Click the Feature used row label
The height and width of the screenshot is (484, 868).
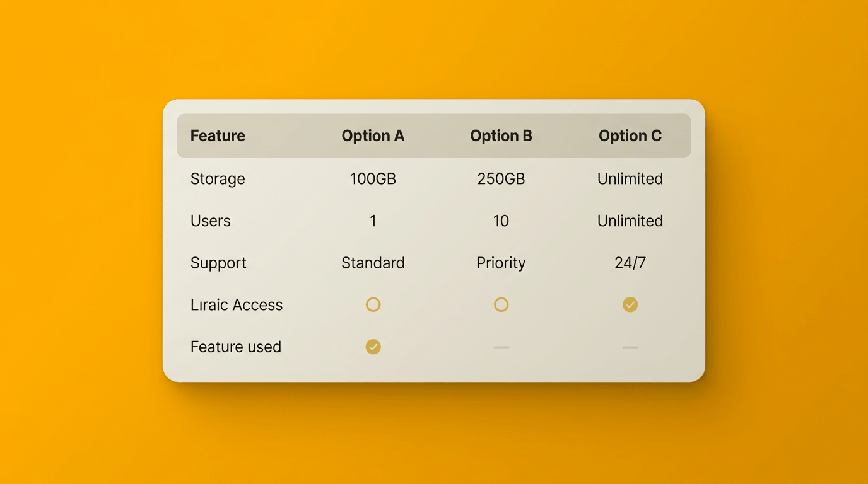click(236, 347)
